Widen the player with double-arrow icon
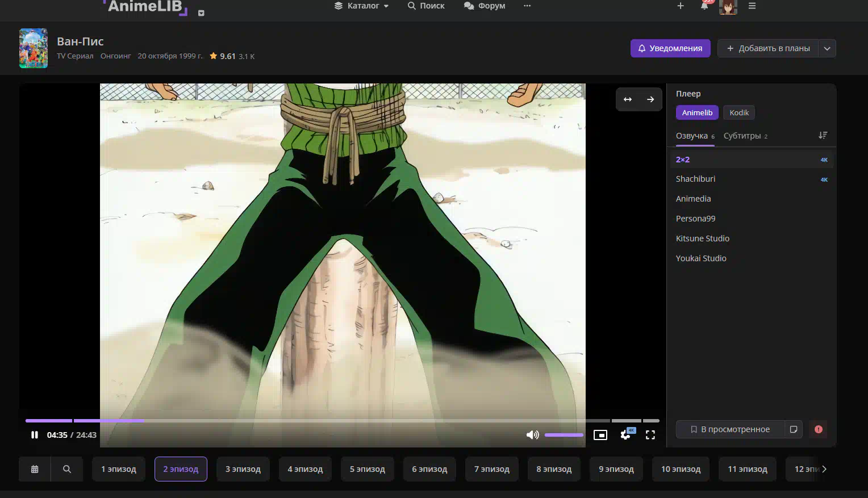The width and height of the screenshot is (868, 498). 628,99
